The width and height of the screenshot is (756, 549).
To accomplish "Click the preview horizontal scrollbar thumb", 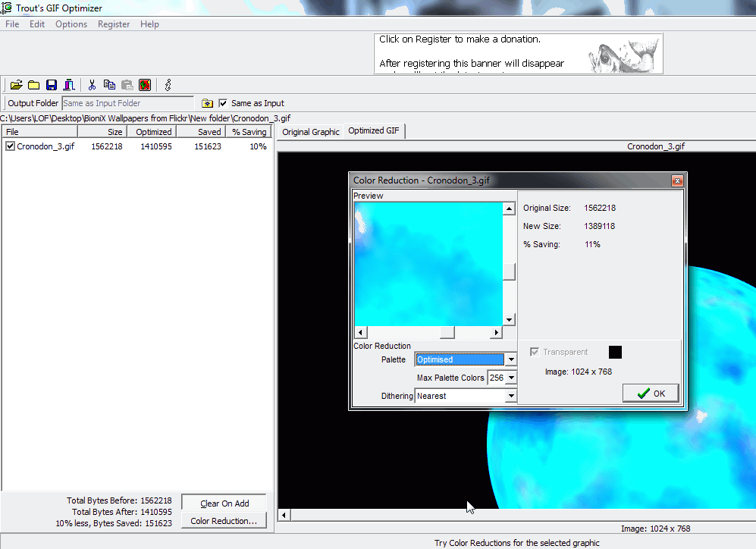I will [447, 332].
